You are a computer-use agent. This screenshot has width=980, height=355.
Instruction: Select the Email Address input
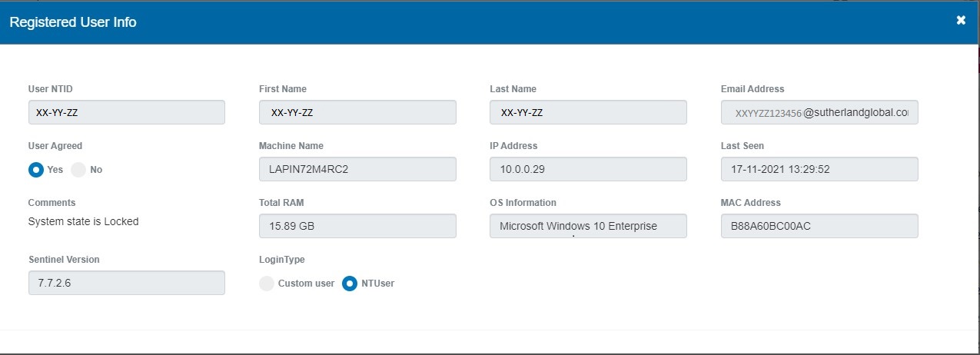819,113
